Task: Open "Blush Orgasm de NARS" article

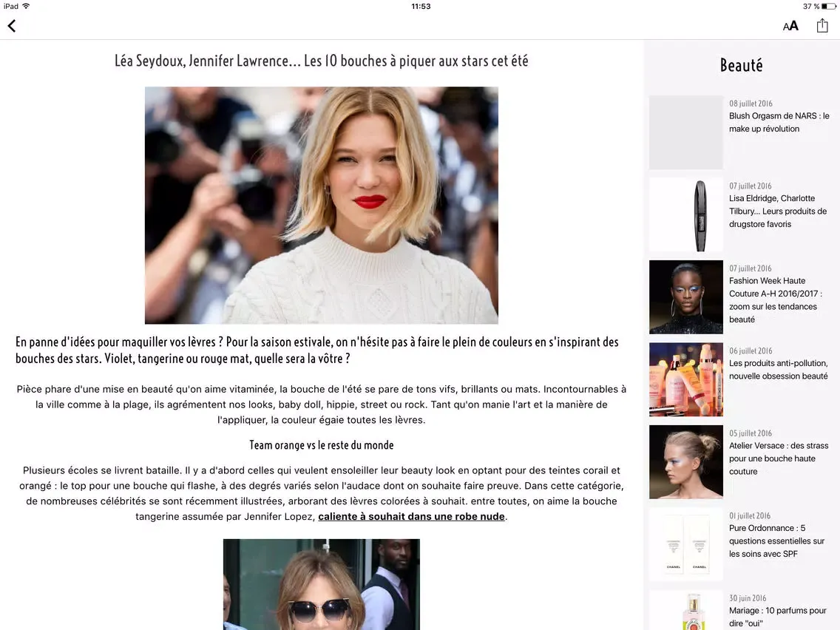Action: [x=779, y=122]
